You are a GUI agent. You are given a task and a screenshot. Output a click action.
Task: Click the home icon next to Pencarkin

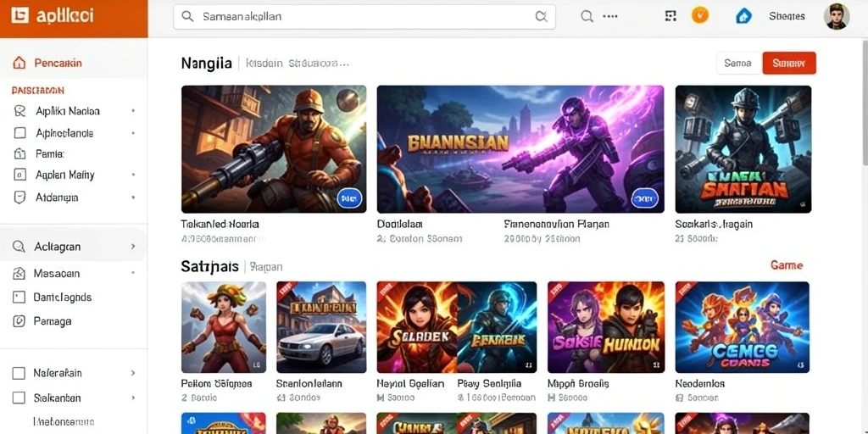coord(19,63)
